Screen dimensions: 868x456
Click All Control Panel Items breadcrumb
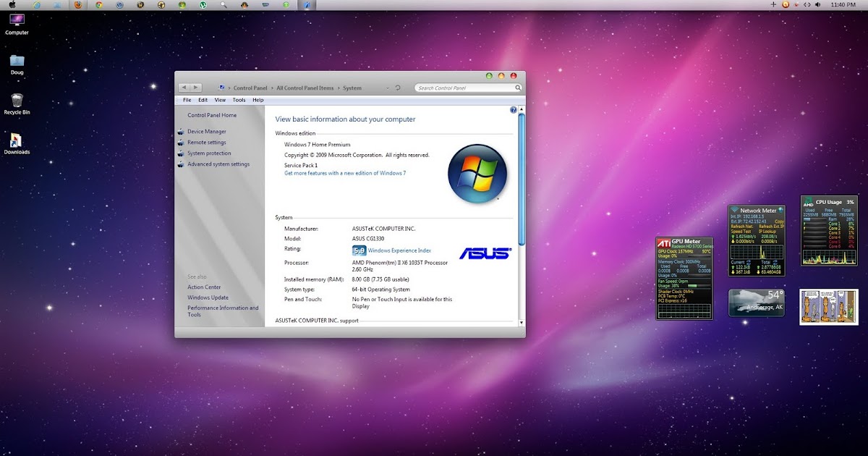pos(305,88)
